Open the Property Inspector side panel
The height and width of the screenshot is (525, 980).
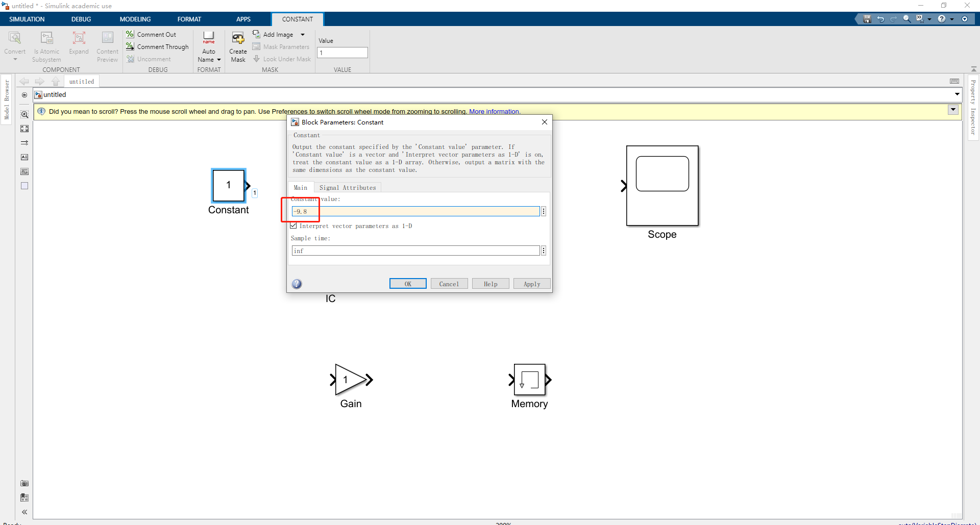tap(973, 107)
